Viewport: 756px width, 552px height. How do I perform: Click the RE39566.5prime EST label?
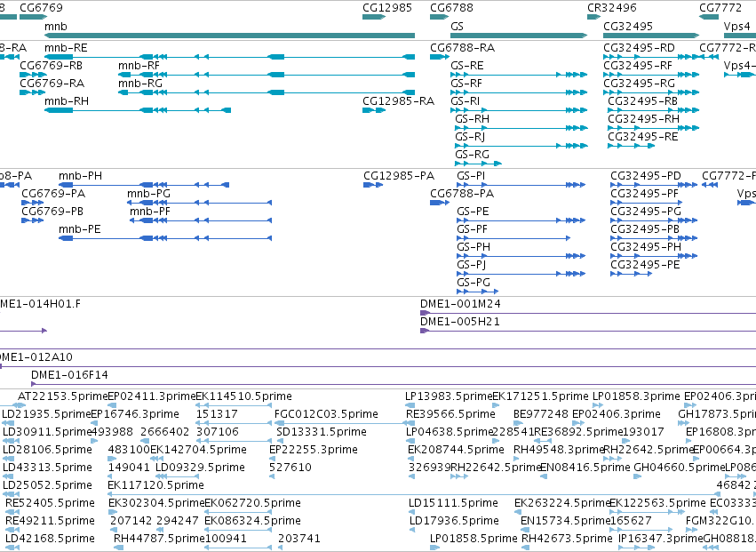point(450,414)
